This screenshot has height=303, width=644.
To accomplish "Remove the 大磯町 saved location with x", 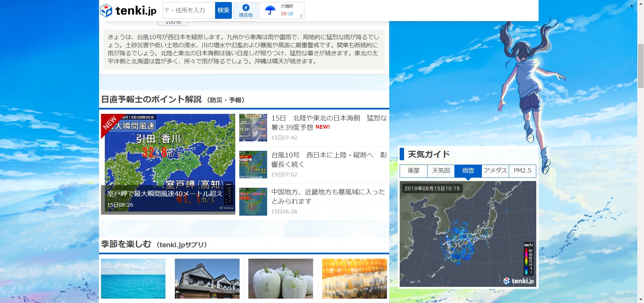I will click(301, 16).
